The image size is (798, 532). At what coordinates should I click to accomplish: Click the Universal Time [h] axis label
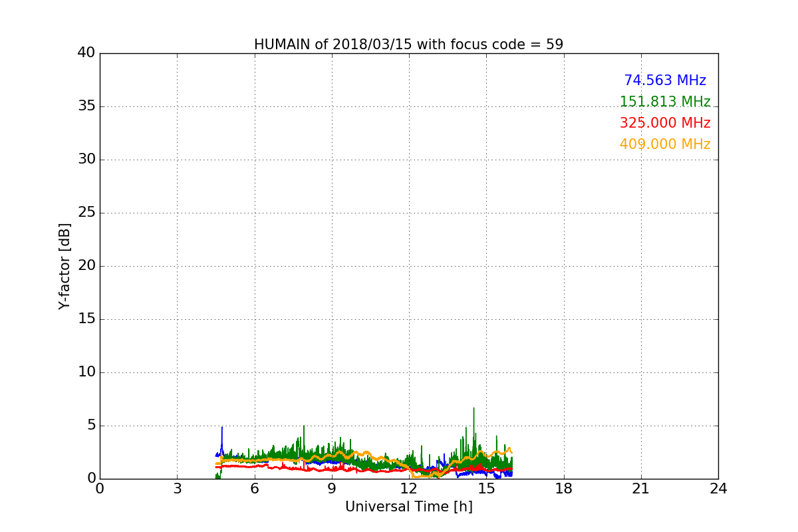point(409,507)
